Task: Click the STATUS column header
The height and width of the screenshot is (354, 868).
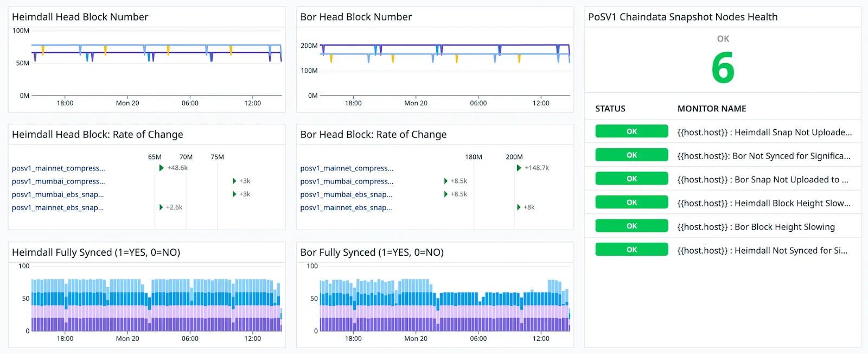Action: pos(610,109)
